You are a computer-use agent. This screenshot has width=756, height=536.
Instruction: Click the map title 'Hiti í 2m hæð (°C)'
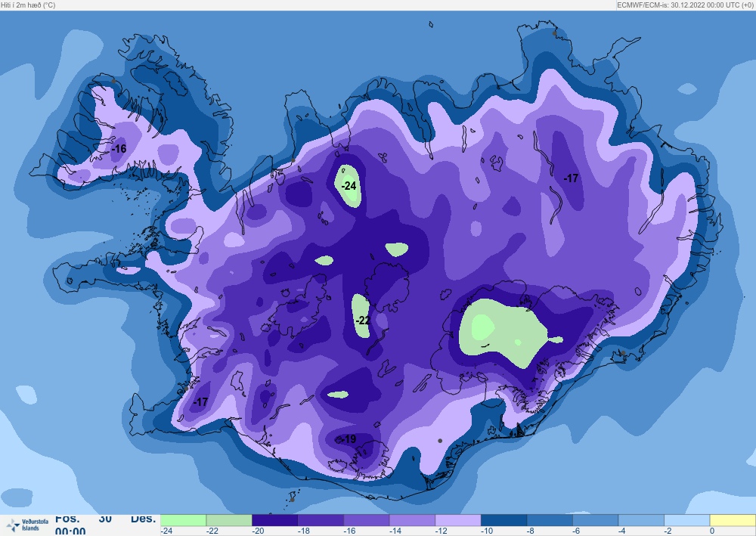tap(28, 5)
